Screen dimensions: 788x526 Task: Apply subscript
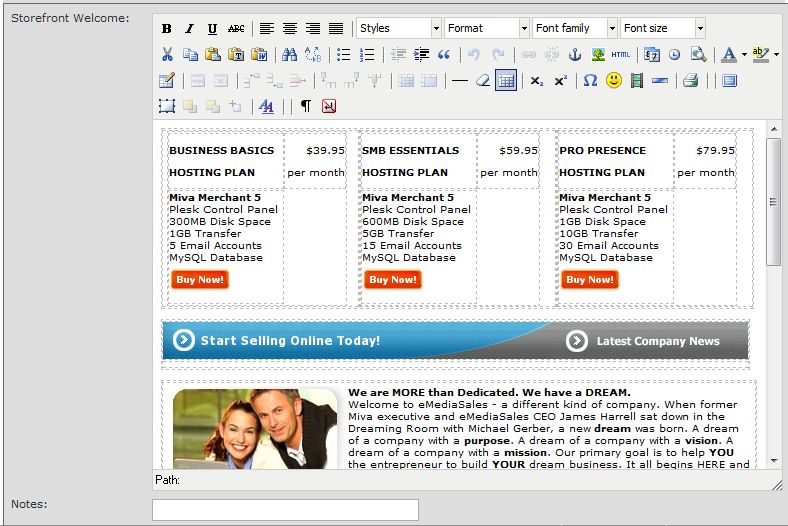tap(537, 80)
